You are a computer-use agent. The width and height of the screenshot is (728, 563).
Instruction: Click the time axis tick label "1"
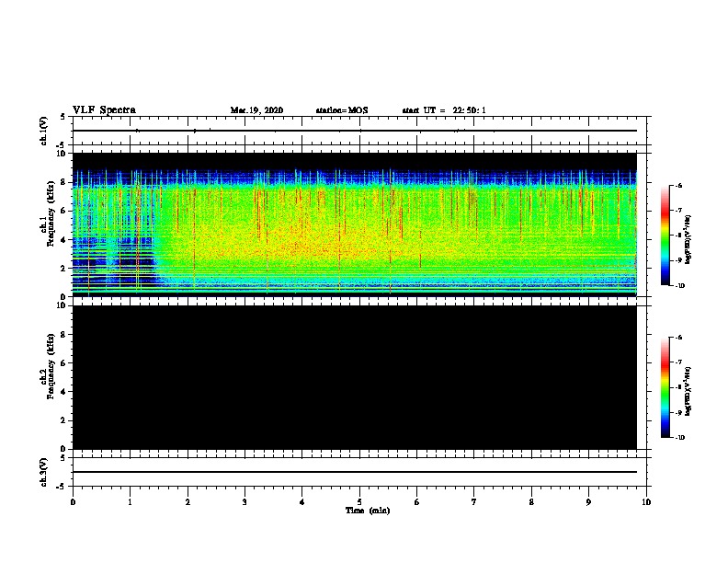tap(130, 501)
